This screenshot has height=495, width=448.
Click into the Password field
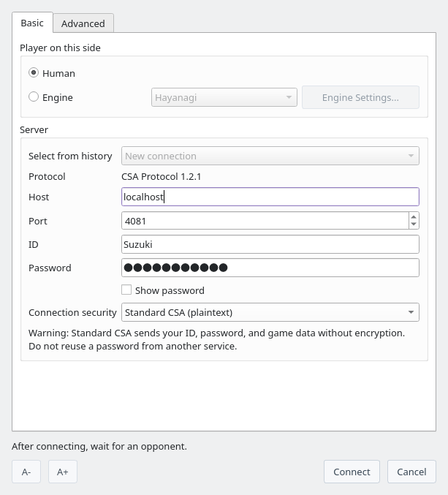pyautogui.click(x=270, y=268)
